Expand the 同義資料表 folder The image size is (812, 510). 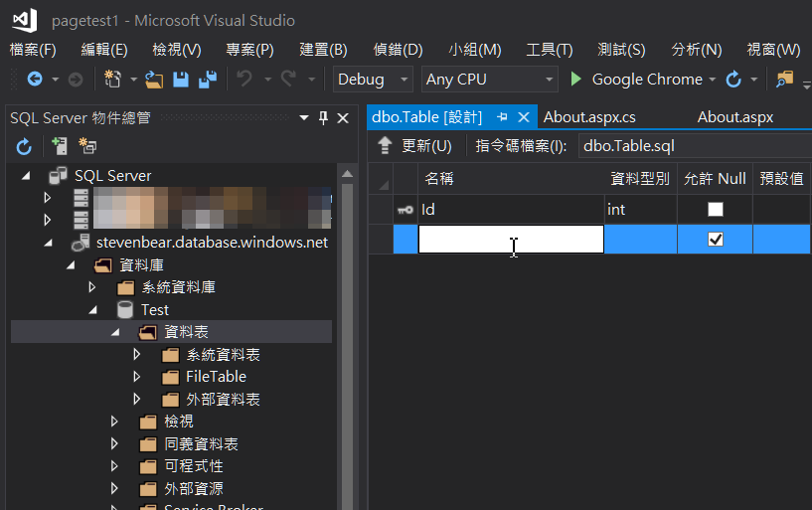114,443
